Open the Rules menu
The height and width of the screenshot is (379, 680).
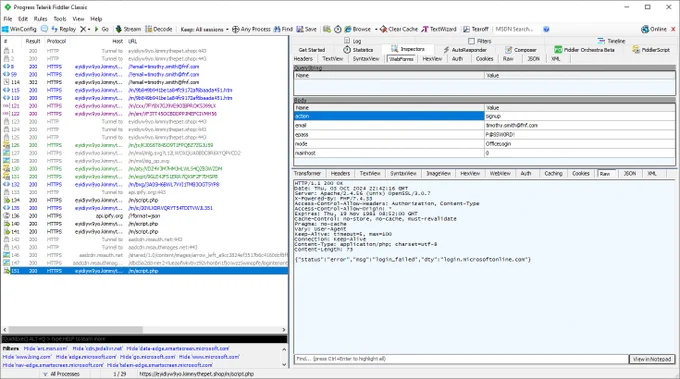[x=40, y=19]
